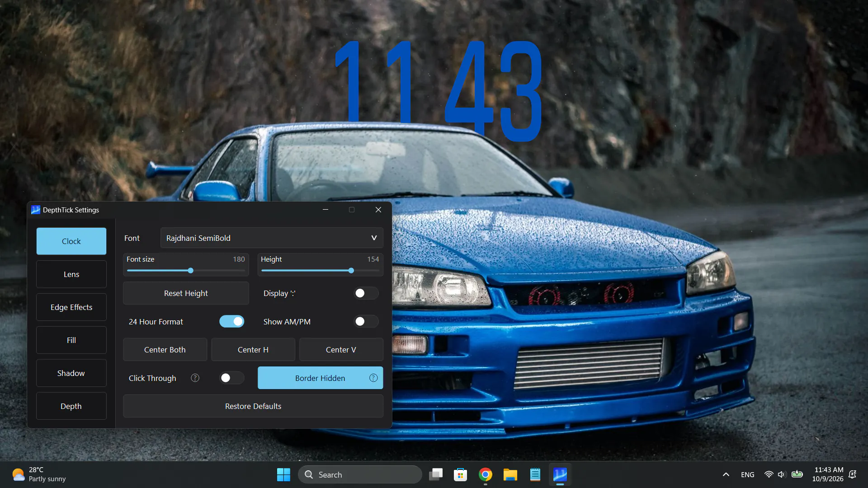
Task: Click the Center V button
Action: click(x=341, y=350)
